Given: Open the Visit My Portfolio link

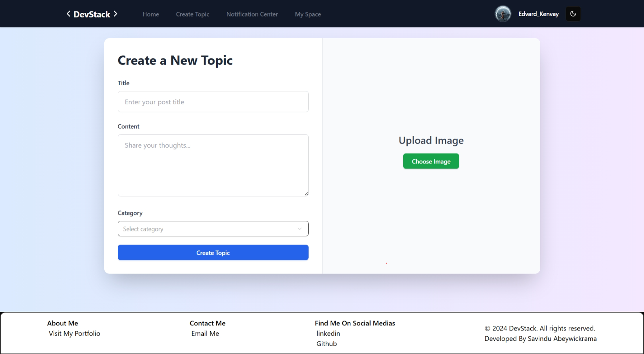Looking at the screenshot, I should (x=74, y=333).
